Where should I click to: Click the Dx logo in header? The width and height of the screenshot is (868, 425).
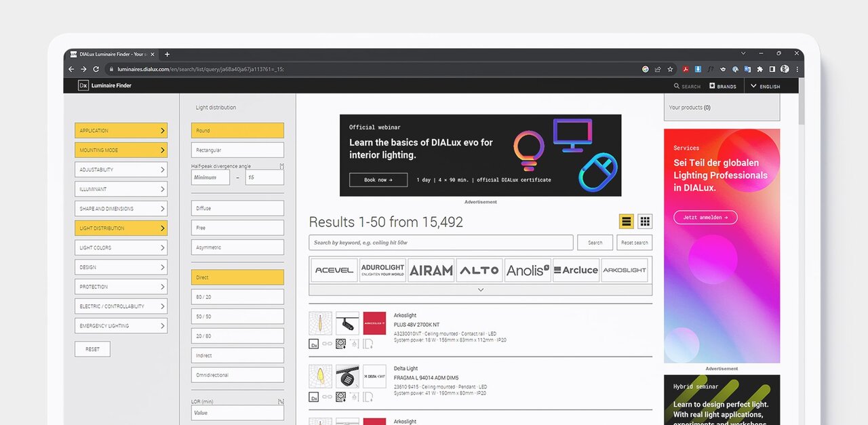tap(83, 85)
